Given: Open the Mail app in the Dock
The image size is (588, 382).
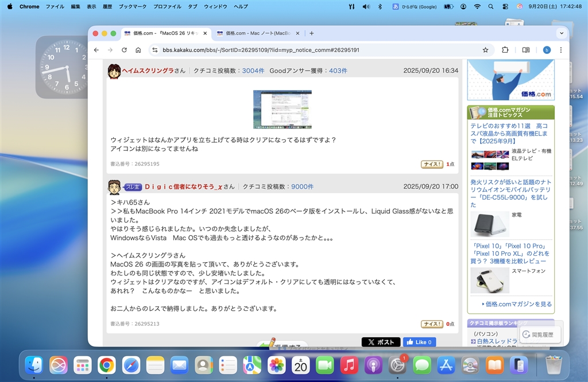Looking at the screenshot, I should [x=179, y=365].
